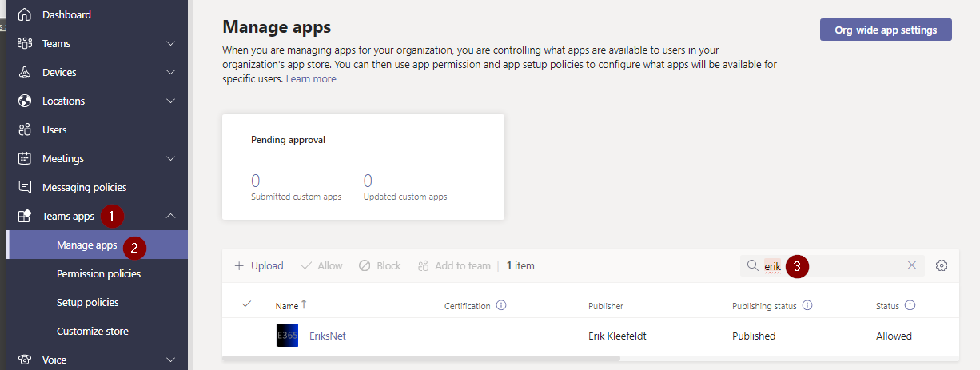Clear the search with X icon
This screenshot has height=370, width=980.
point(912,265)
